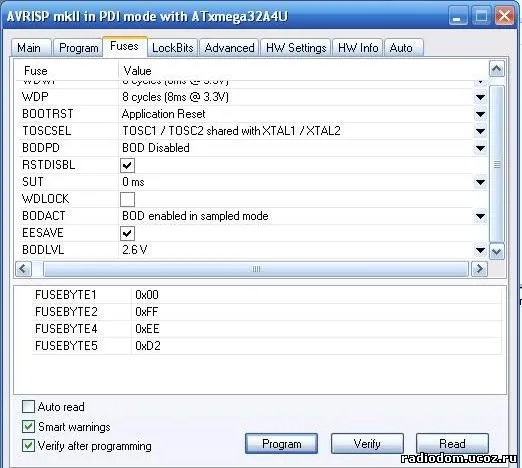Click the Program button
Viewport: 522px width, 468px height.
pos(282,444)
